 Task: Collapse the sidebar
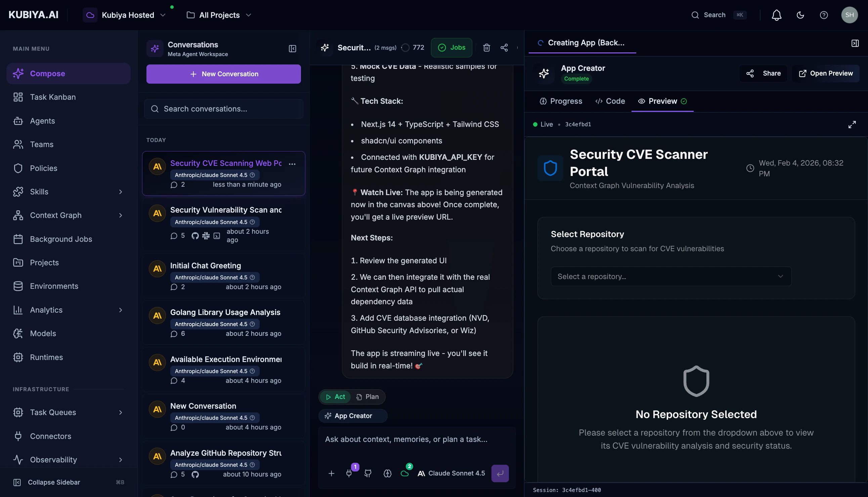click(68, 482)
